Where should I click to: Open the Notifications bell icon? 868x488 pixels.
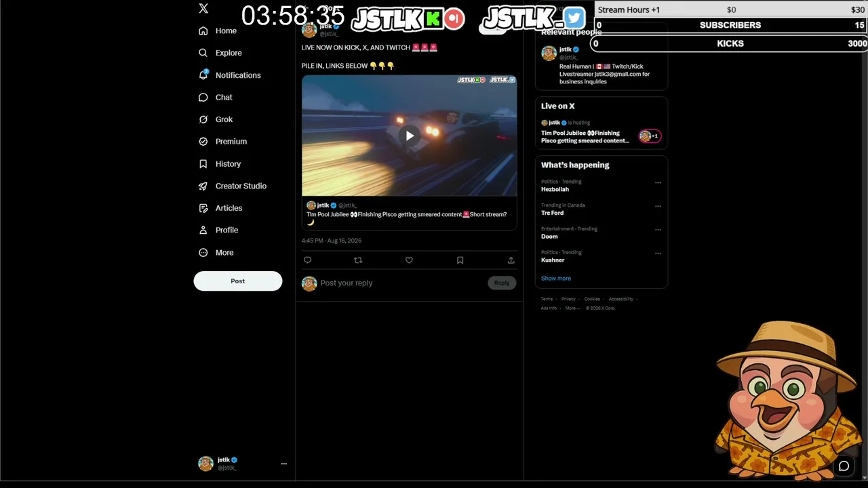pyautogui.click(x=203, y=75)
